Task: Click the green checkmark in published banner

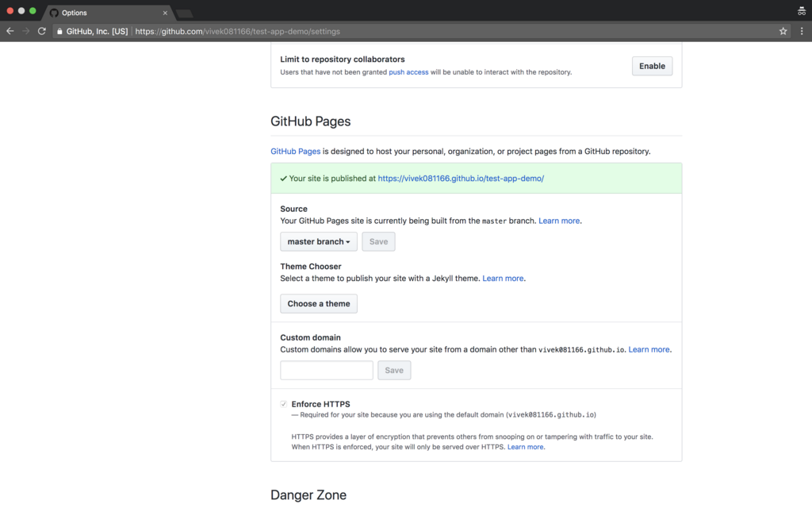Action: pyautogui.click(x=283, y=179)
